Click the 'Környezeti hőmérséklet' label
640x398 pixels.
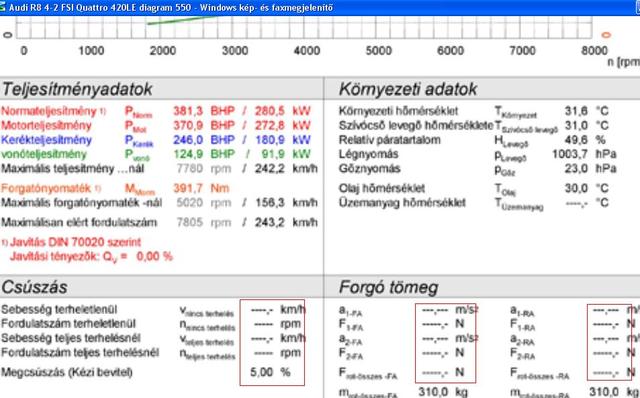[x=398, y=111]
